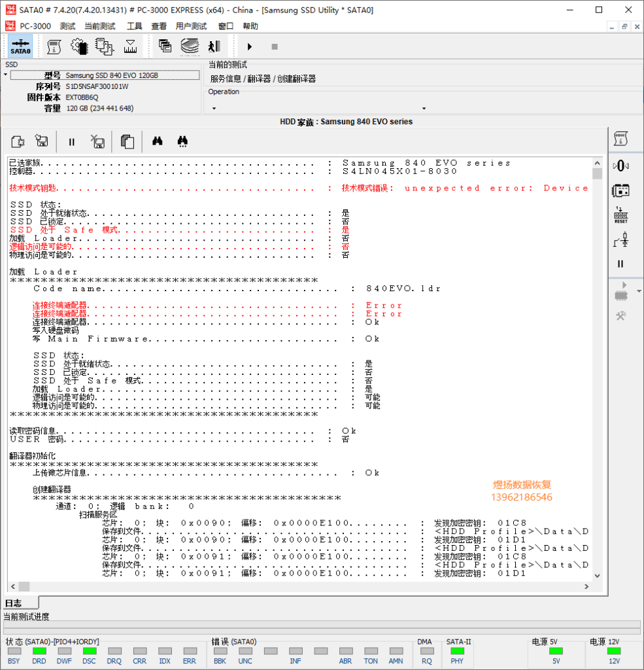
Task: Expand the SSD info panel arrow
Action: click(x=5, y=75)
